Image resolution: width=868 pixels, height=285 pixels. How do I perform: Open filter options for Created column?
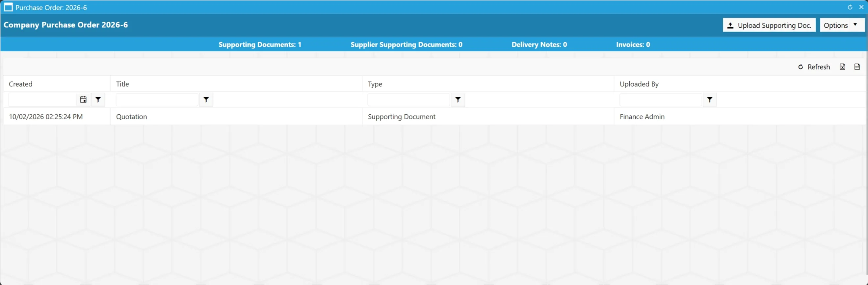tap(98, 100)
